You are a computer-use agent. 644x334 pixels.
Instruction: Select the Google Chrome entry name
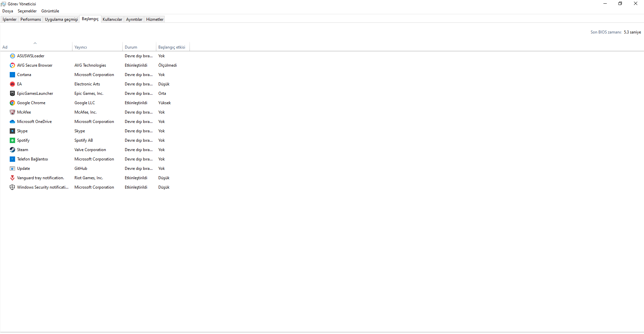(x=31, y=103)
